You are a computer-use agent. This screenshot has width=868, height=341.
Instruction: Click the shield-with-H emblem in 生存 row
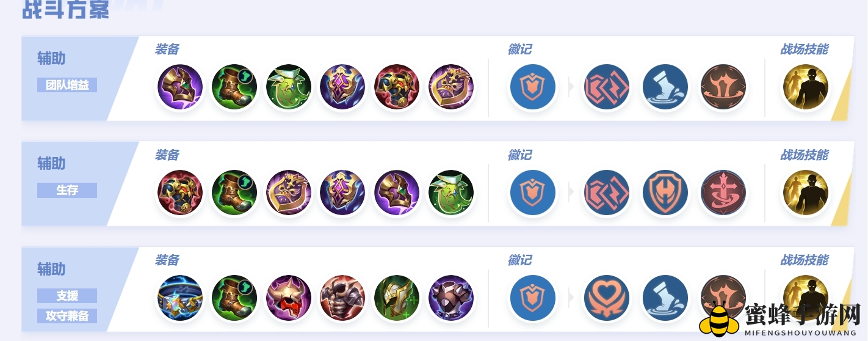point(665,193)
